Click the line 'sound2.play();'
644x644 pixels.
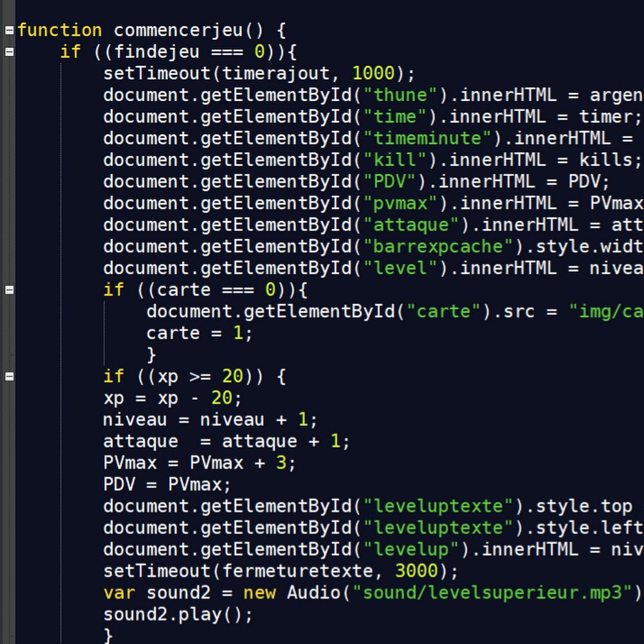tap(178, 615)
